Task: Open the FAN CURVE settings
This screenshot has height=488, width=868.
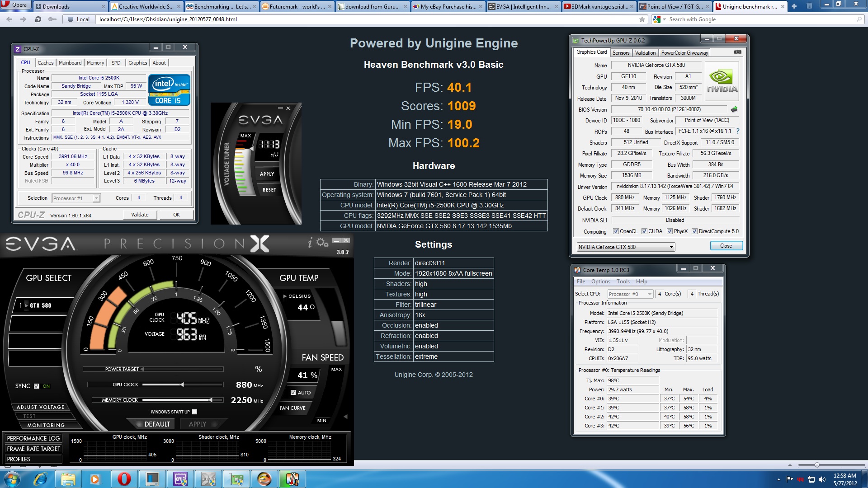Action: coord(292,408)
